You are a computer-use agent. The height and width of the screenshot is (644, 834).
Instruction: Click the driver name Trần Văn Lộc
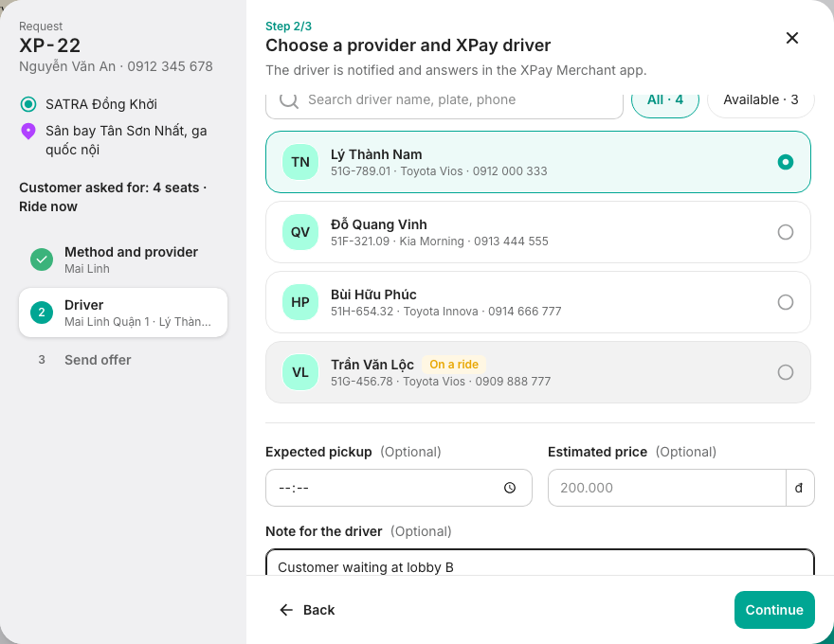[x=372, y=365]
